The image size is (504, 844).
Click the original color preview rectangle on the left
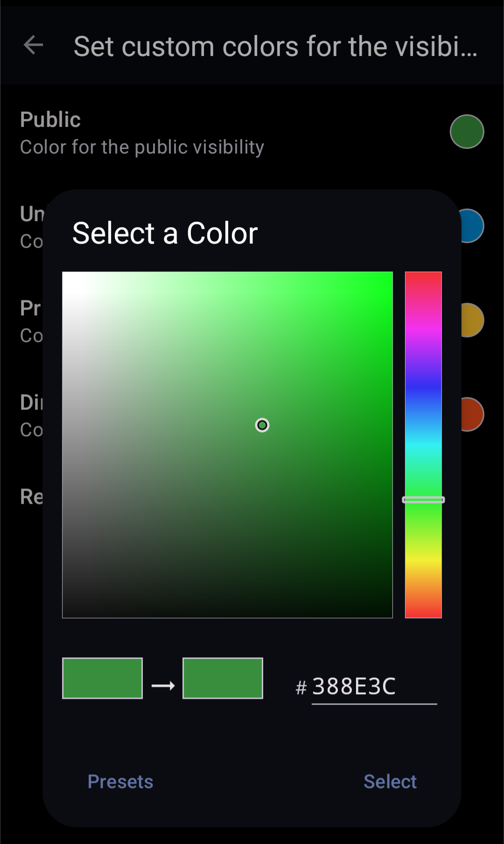[x=102, y=678]
